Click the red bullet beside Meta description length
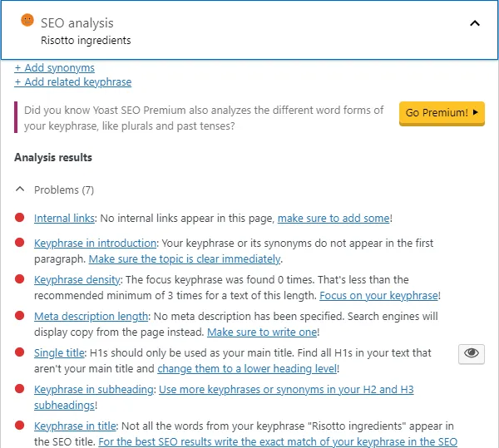Image resolution: width=499 pixels, height=448 pixels. point(20,315)
